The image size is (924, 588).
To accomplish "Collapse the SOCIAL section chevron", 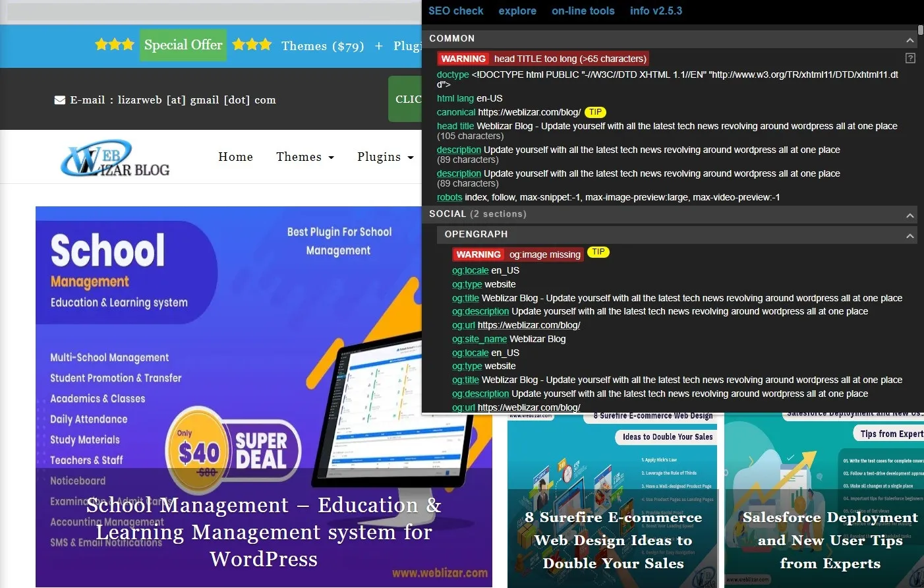I will (x=910, y=215).
